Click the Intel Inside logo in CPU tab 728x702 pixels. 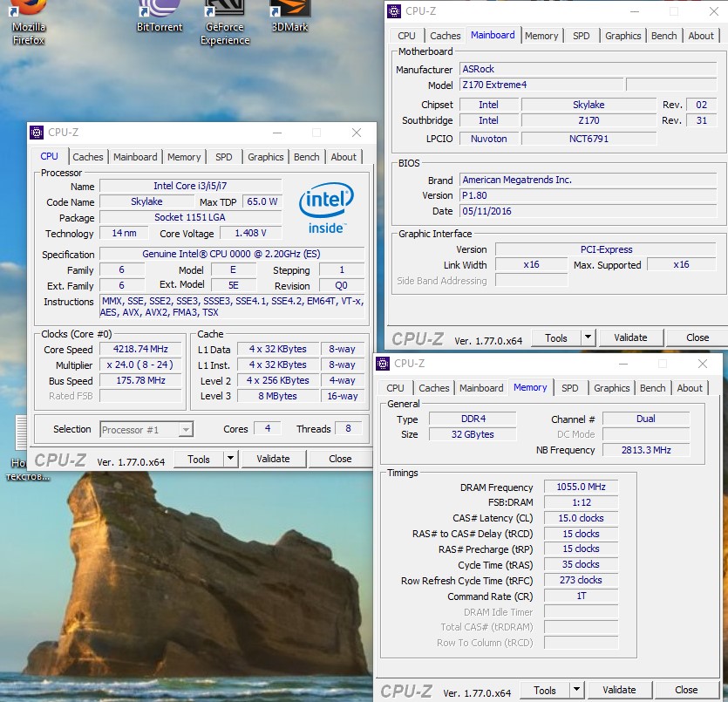coord(325,208)
